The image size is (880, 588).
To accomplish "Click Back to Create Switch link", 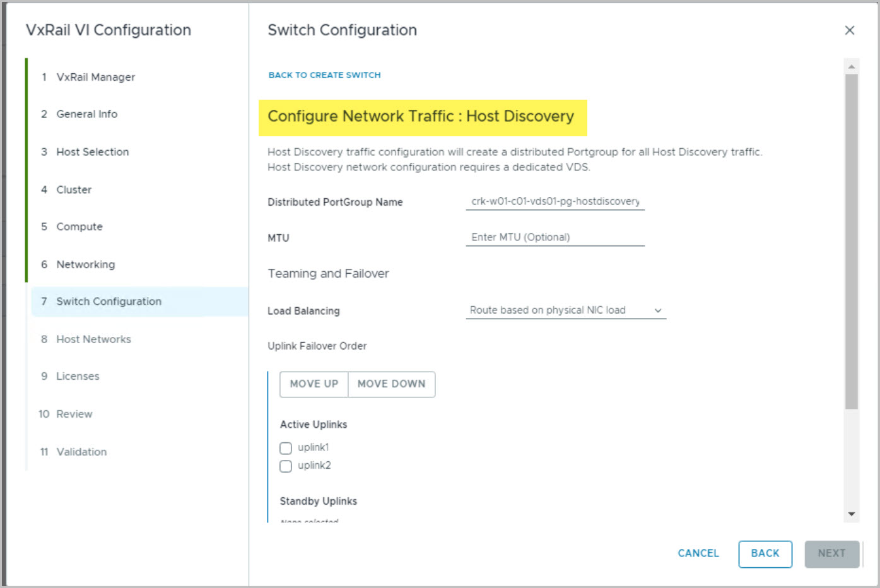I will (x=324, y=75).
